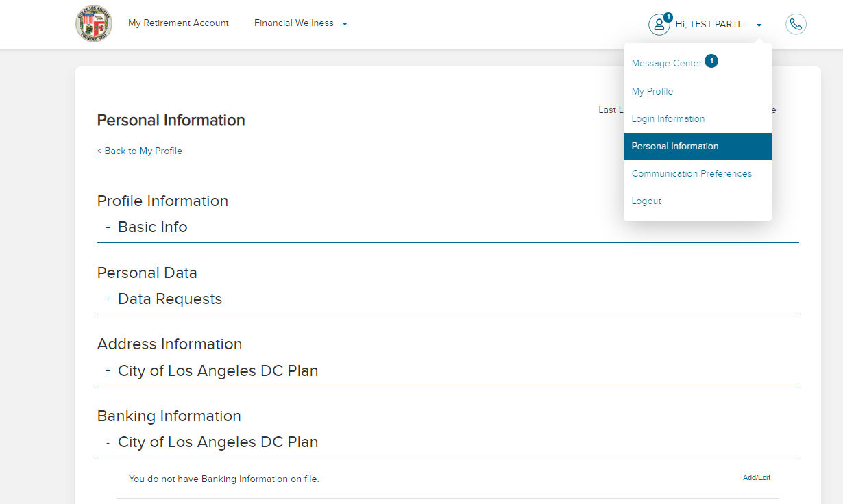Click the phone contact icon
The image size is (843, 504).
click(796, 25)
